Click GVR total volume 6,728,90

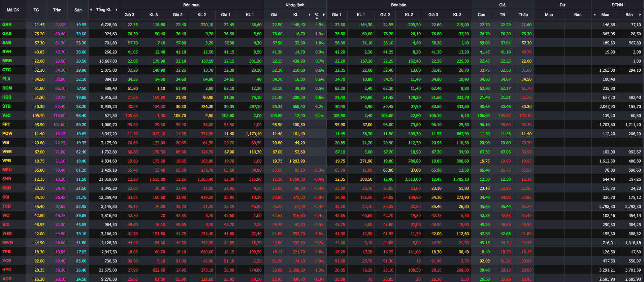tap(109, 25)
